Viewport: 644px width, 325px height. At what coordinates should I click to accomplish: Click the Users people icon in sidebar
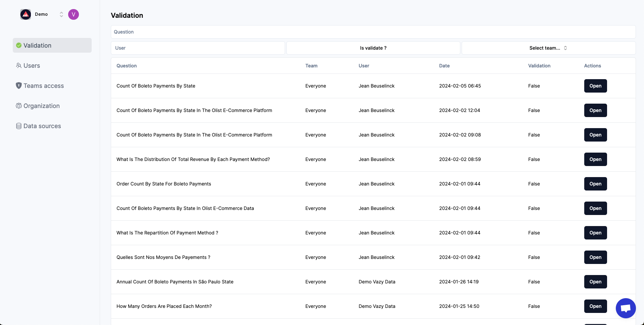[19, 65]
